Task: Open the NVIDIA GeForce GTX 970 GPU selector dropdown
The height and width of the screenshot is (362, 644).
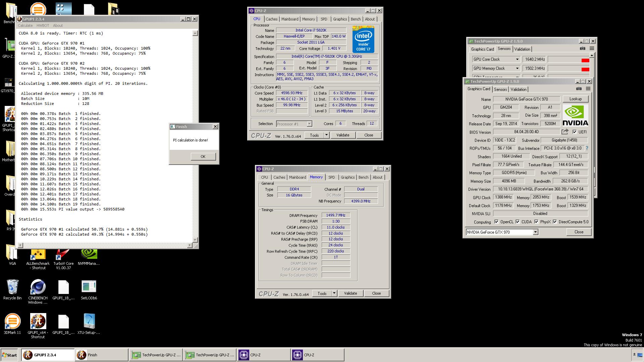Action: coord(535,232)
